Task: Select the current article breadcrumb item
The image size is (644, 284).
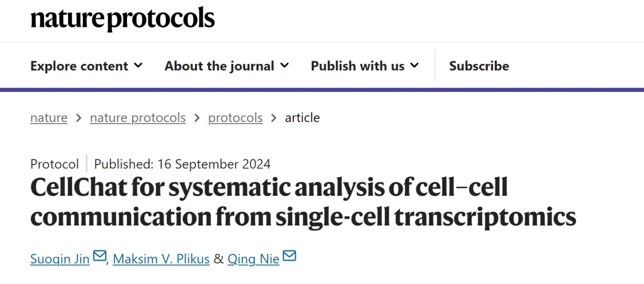Action: tap(302, 118)
